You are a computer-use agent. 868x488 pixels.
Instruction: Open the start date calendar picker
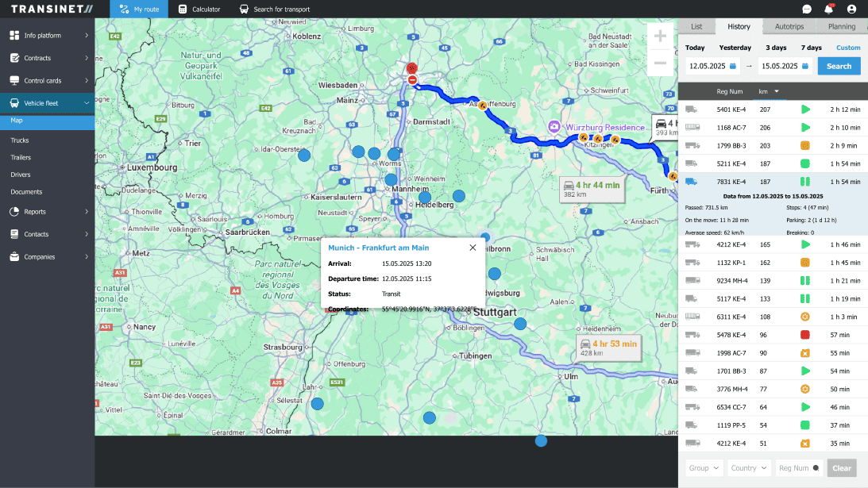coord(733,66)
